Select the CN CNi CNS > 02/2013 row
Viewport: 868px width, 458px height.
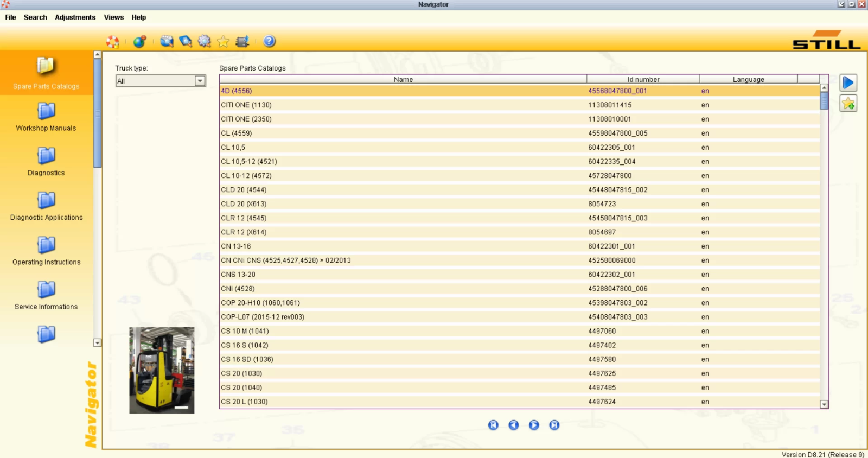[520, 260]
